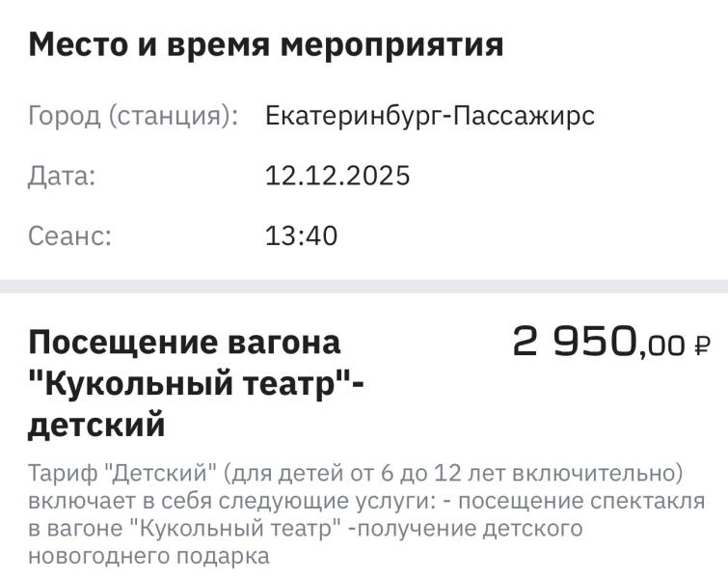Click the gray section divider bar
The image size is (728, 579).
click(364, 287)
